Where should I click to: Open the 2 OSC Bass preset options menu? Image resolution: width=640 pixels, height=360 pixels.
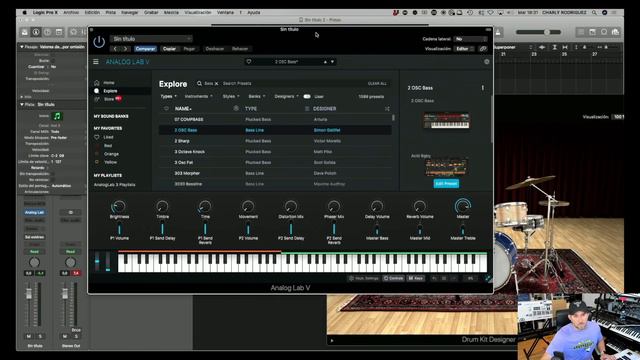click(482, 88)
